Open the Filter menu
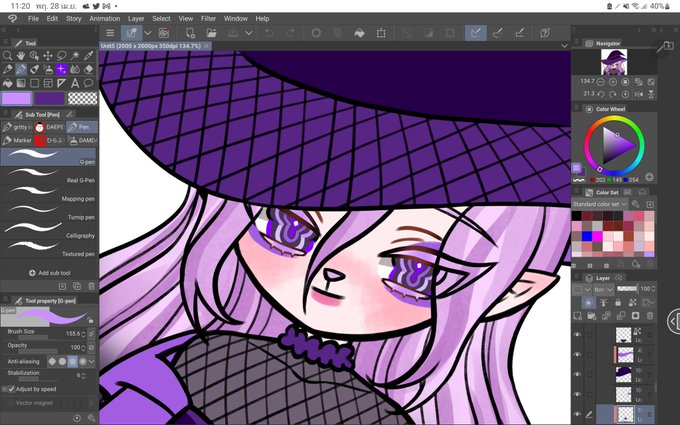 point(208,19)
